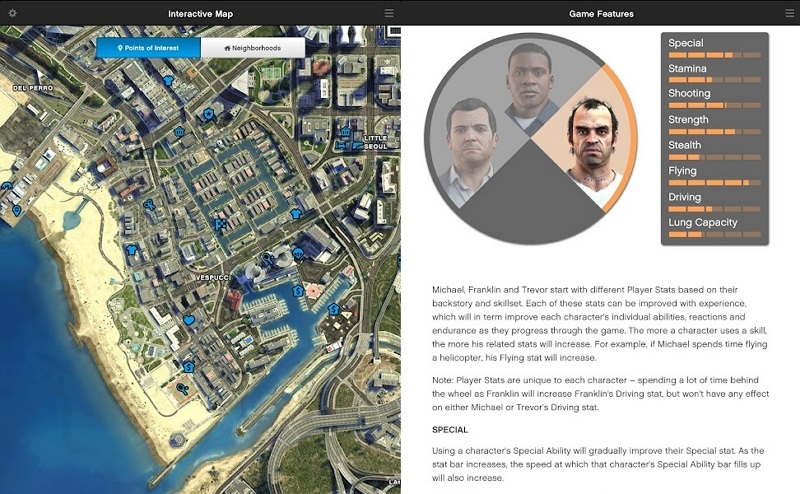Select the police badge icon on the map

(x=208, y=114)
